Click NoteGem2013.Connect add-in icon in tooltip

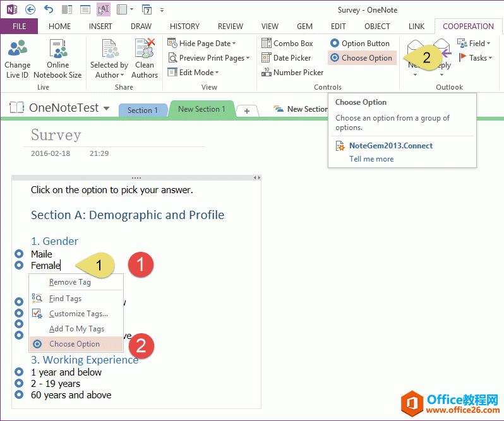tap(340, 146)
